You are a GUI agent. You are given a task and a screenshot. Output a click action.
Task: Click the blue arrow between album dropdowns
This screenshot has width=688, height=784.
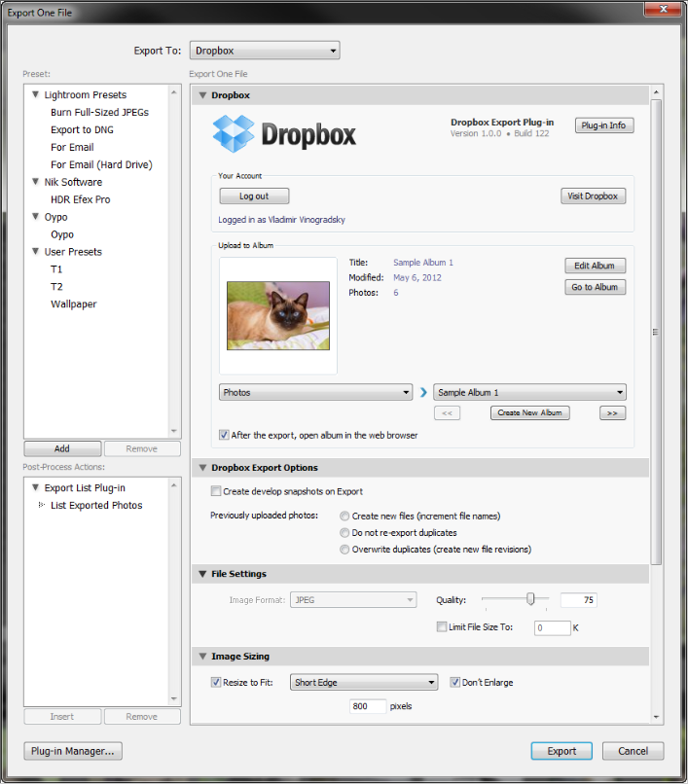click(x=423, y=393)
